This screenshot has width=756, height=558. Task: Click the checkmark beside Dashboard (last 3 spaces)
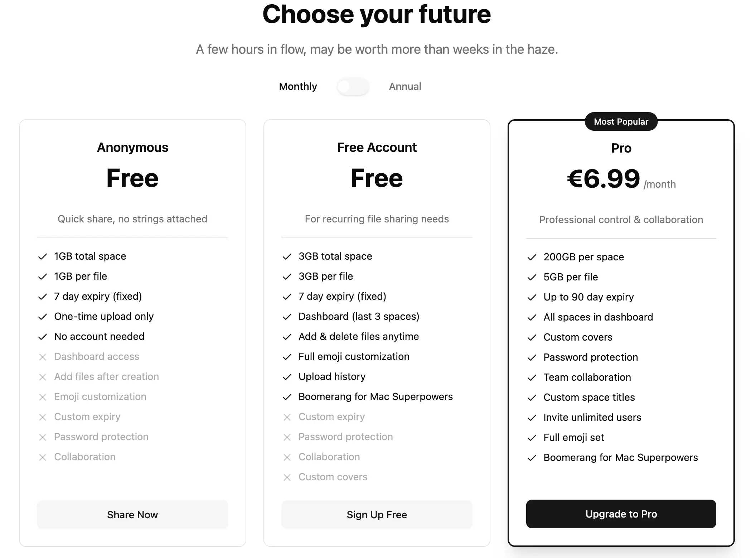coord(287,317)
